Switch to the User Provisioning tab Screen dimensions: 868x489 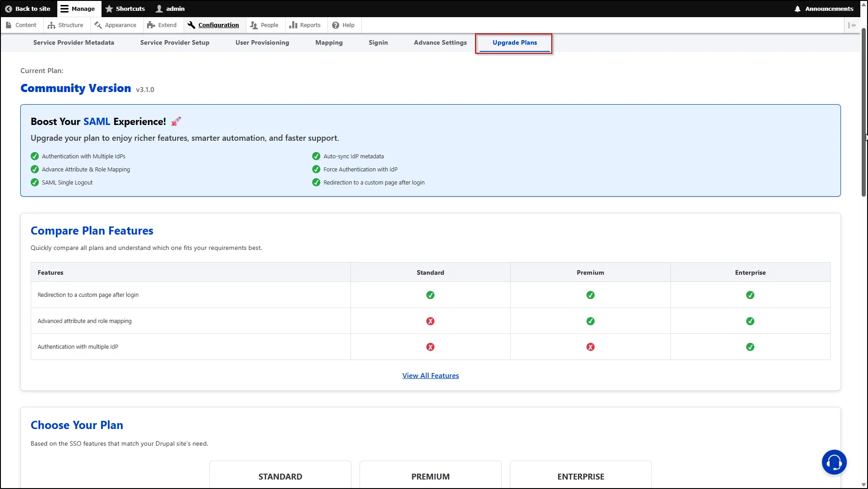tap(262, 42)
